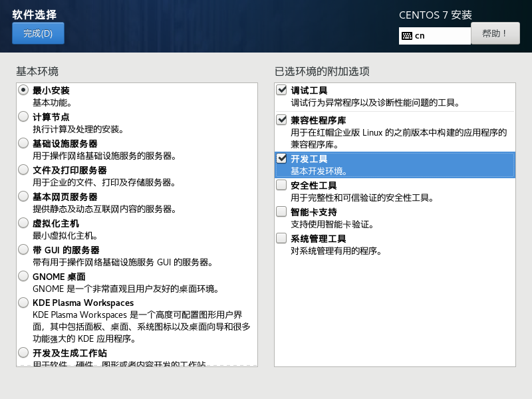Click the 对系统管理有用的程序。 description

coord(336,251)
